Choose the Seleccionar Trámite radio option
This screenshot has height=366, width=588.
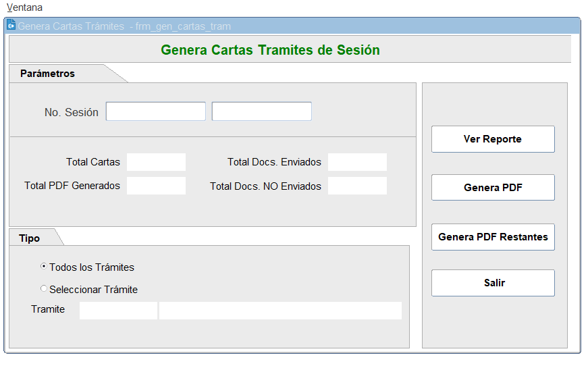[x=44, y=289]
